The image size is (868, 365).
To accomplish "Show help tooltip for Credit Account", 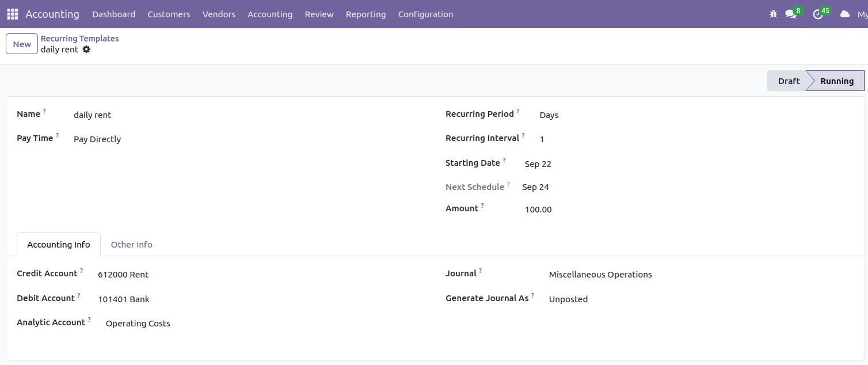I will tap(81, 271).
